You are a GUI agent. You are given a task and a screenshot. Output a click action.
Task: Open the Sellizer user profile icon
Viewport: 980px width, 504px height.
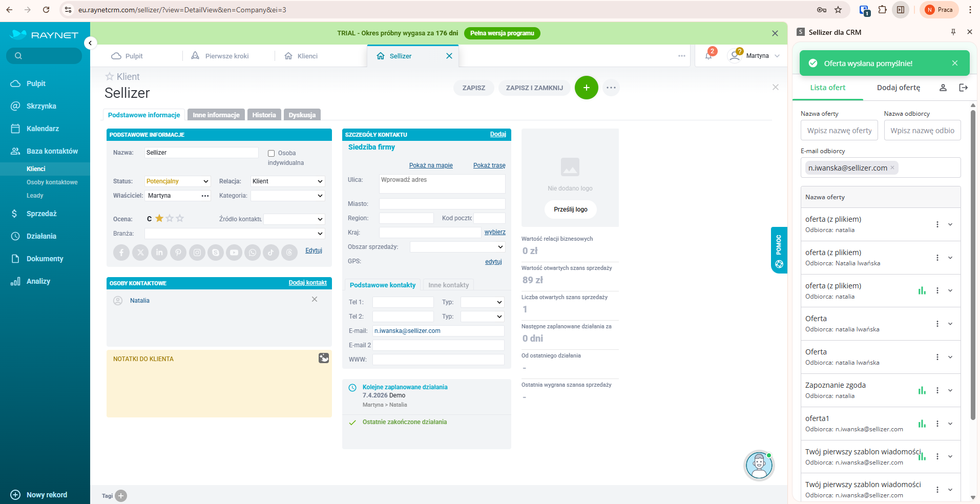(943, 88)
